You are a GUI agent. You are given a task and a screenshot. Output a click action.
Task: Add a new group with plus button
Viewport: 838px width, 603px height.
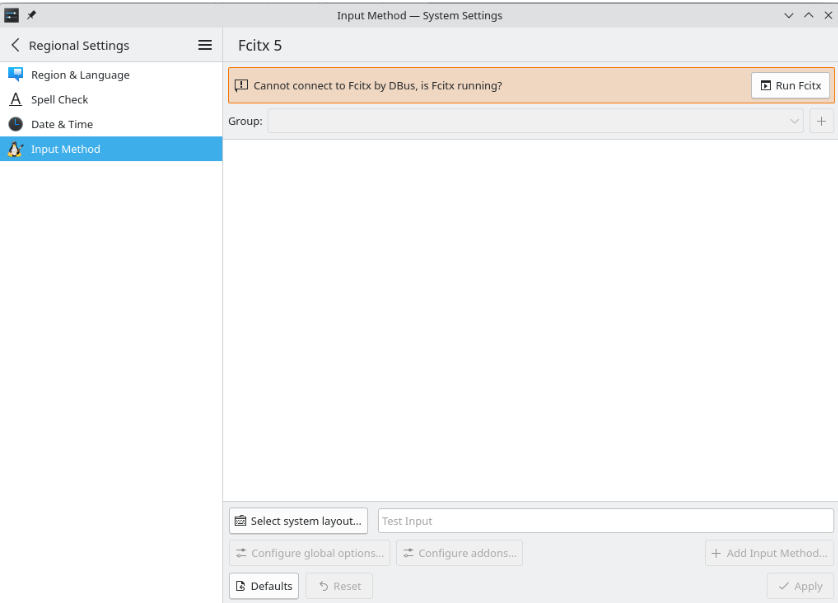click(x=821, y=121)
